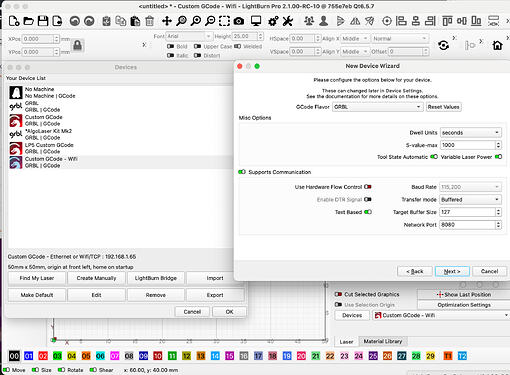Image resolution: width=510 pixels, height=375 pixels.
Task: Select Custom GCode - Wifi in device list
Action: click(x=120, y=162)
